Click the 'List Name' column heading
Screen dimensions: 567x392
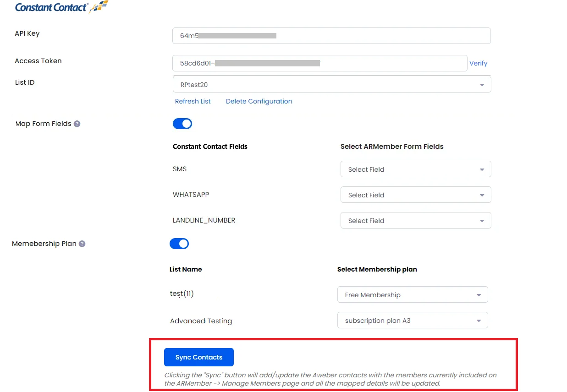(186, 269)
